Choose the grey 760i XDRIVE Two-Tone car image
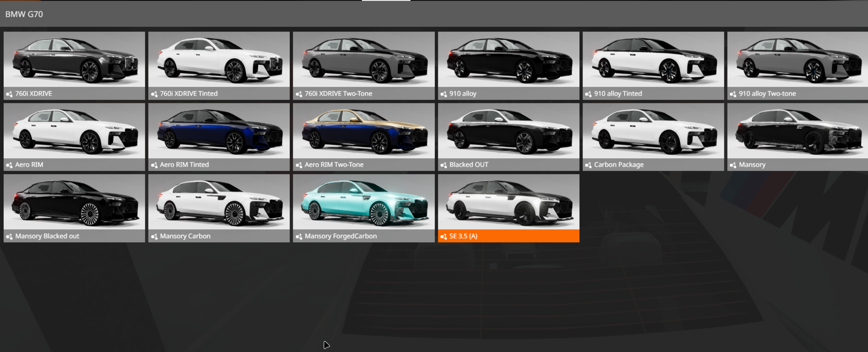This screenshot has width=868, height=352. (364, 60)
